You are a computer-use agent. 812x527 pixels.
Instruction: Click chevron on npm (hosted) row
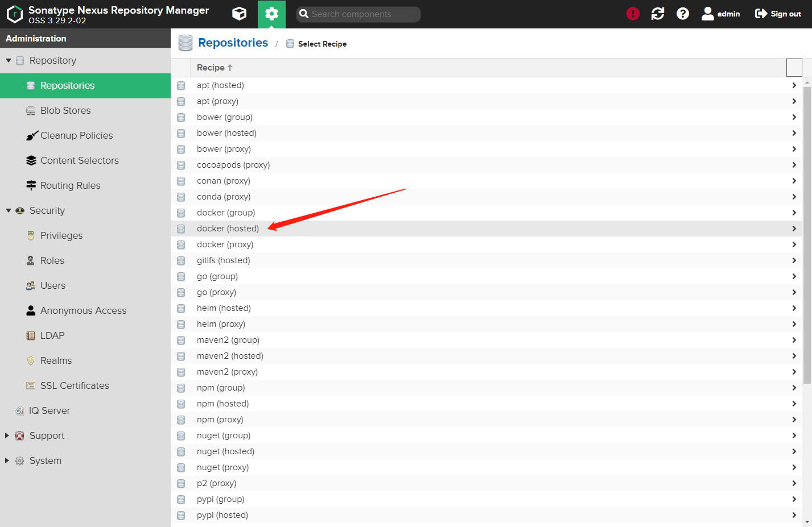pos(794,404)
